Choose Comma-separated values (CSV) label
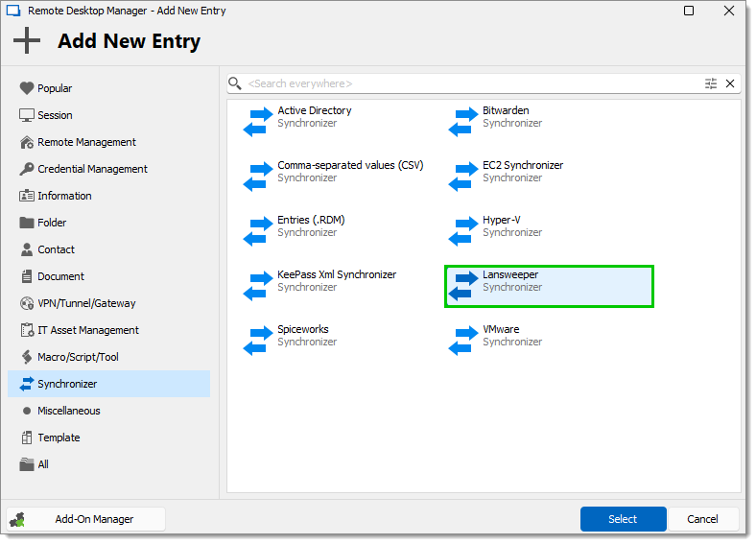Viewport: 756px width, 544px height. (350, 165)
